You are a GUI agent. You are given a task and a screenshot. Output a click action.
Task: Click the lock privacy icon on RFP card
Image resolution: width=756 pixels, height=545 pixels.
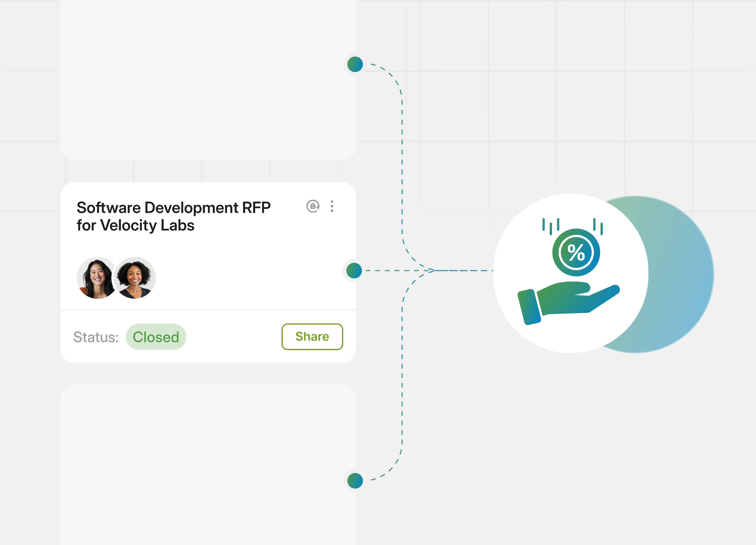[313, 206]
